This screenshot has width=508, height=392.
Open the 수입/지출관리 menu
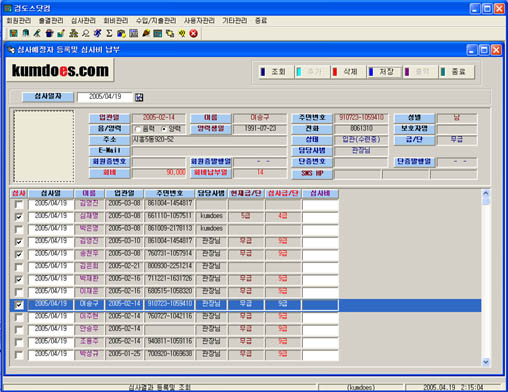156,21
